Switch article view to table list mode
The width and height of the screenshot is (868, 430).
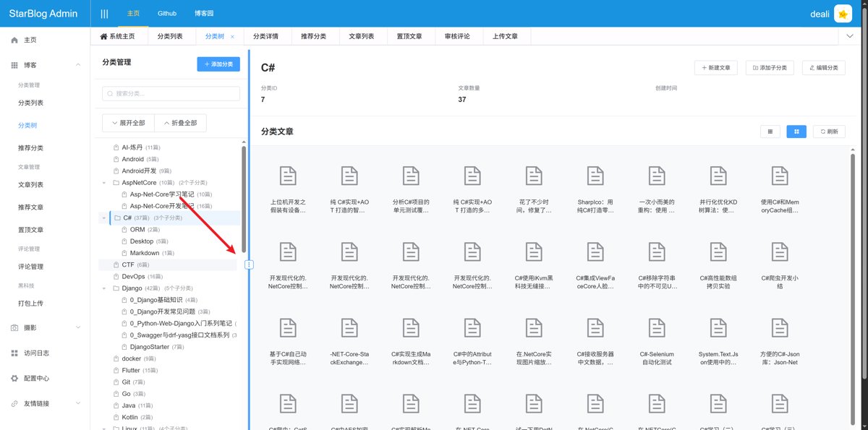point(770,132)
